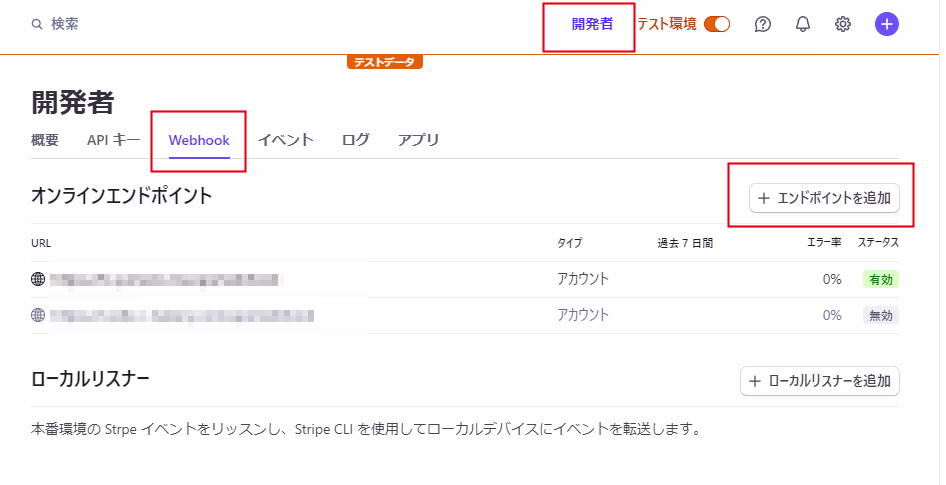Click the エンドポイントを追加 button

point(824,198)
